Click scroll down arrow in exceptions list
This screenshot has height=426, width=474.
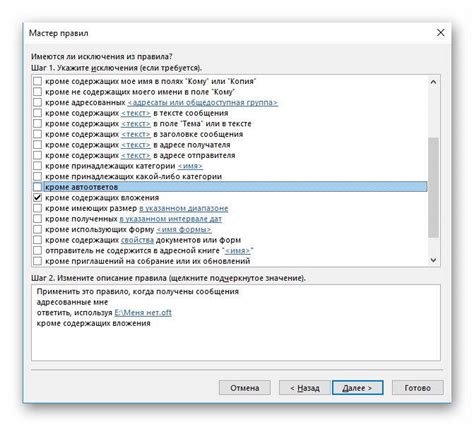(433, 260)
